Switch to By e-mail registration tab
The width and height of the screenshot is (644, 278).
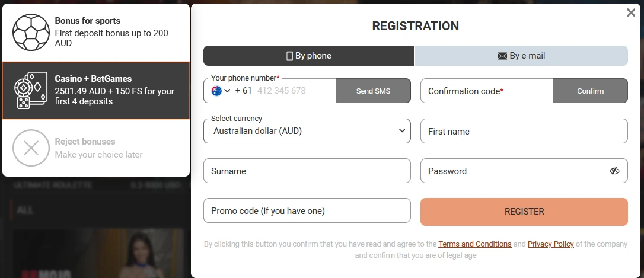(x=521, y=56)
